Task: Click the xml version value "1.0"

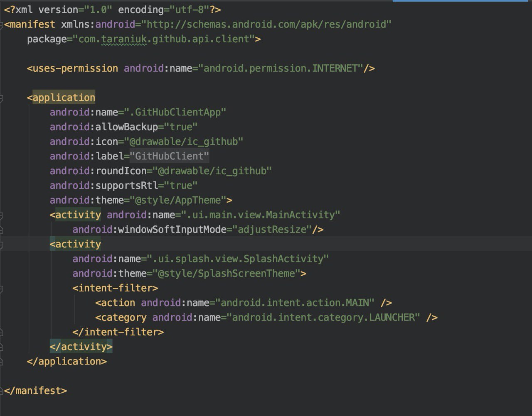Action: pyautogui.click(x=99, y=10)
